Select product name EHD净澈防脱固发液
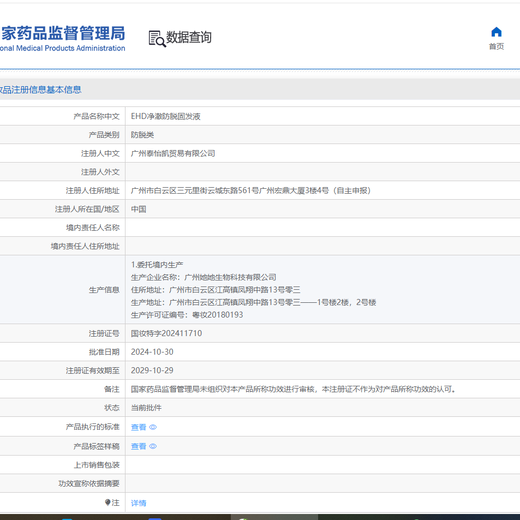 click(x=166, y=116)
